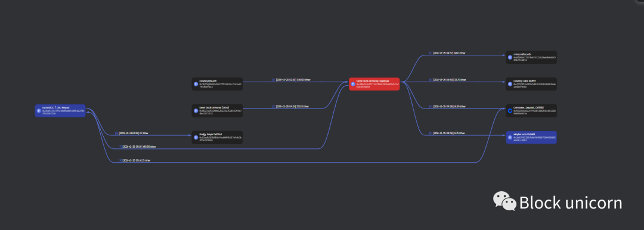Click the Coinbase logo icon on the Coinbase_Deposit node
This screenshot has height=230, width=644.
(510, 110)
